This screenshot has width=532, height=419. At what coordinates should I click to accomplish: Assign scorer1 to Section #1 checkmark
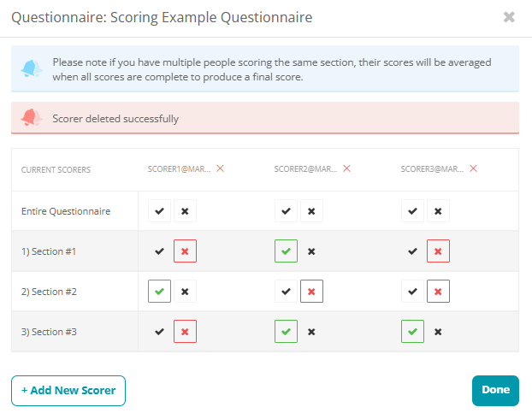pyautogui.click(x=159, y=251)
